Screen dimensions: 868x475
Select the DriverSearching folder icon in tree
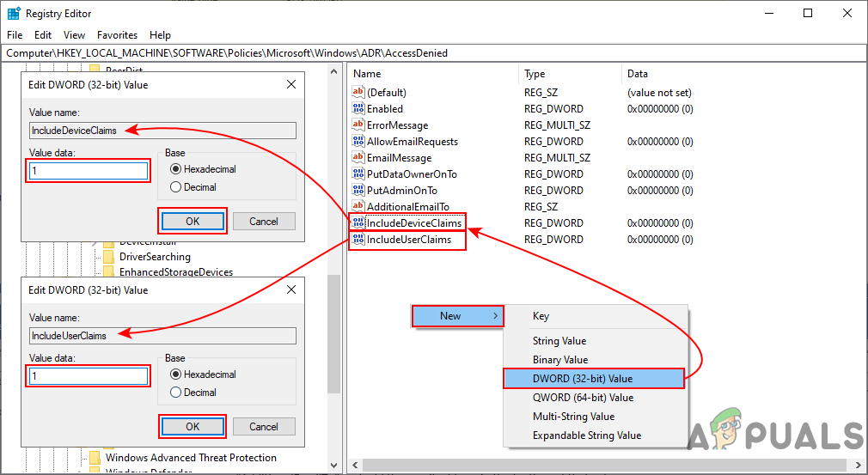(108, 257)
